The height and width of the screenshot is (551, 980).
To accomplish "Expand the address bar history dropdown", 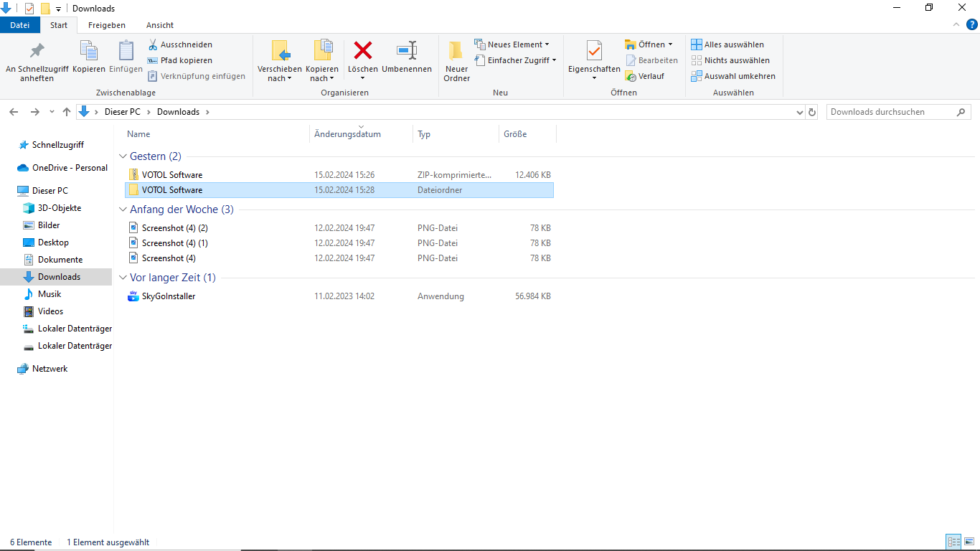I will point(801,112).
